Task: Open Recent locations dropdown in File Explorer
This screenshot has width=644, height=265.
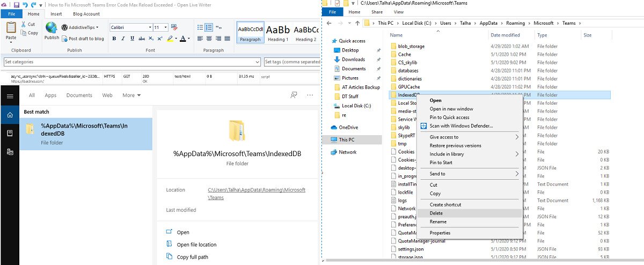Action: coord(348,23)
